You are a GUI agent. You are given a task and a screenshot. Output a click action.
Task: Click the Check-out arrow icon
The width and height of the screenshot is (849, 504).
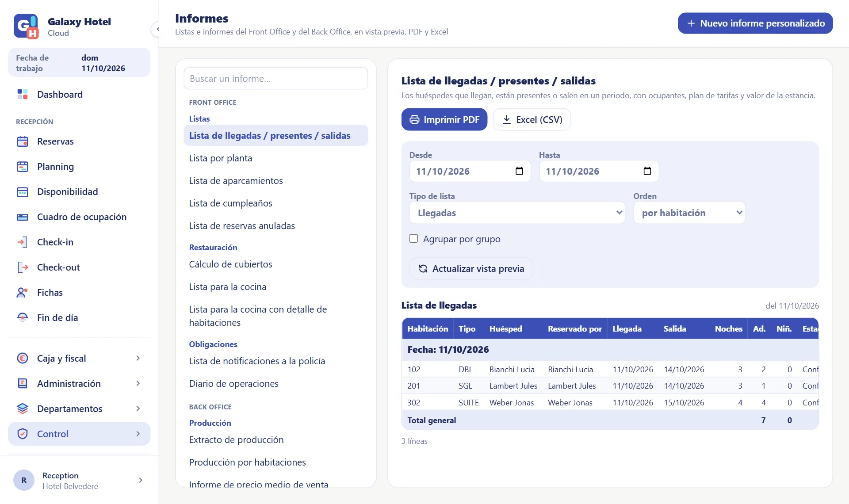pyautogui.click(x=23, y=267)
